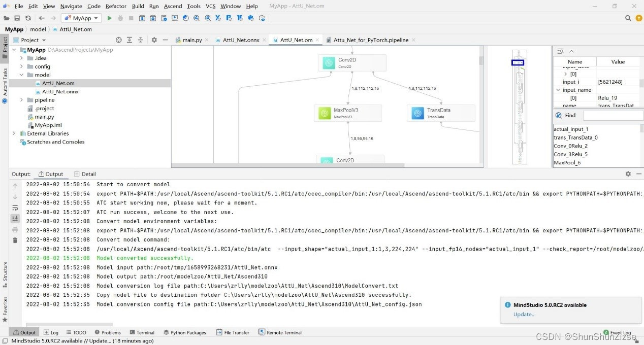
Task: Open Project panel options gear
Action: coord(154,40)
